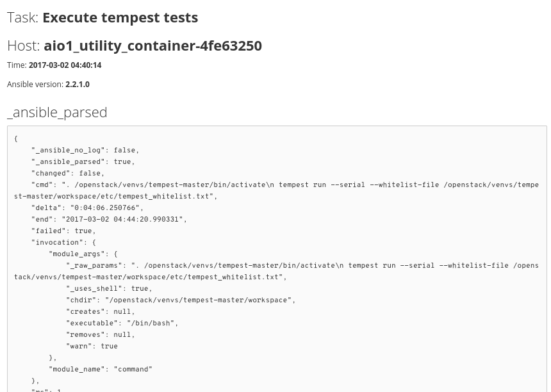Viewport: 551px width, 392px height.
Task: Click the "cmd" key in the JSON
Action: click(44, 185)
